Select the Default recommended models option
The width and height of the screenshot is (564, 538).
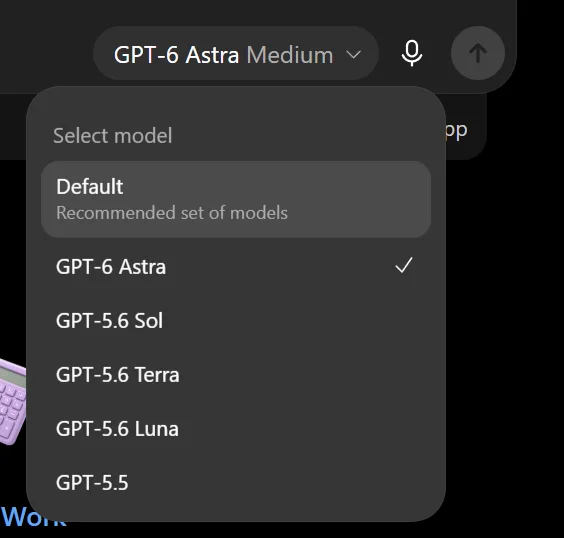pos(236,199)
